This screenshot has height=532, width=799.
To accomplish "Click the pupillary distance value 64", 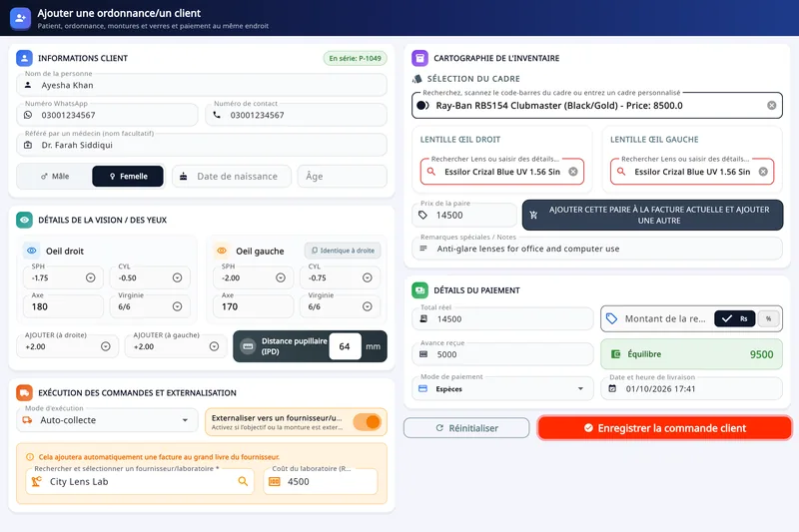I will pyautogui.click(x=345, y=346).
